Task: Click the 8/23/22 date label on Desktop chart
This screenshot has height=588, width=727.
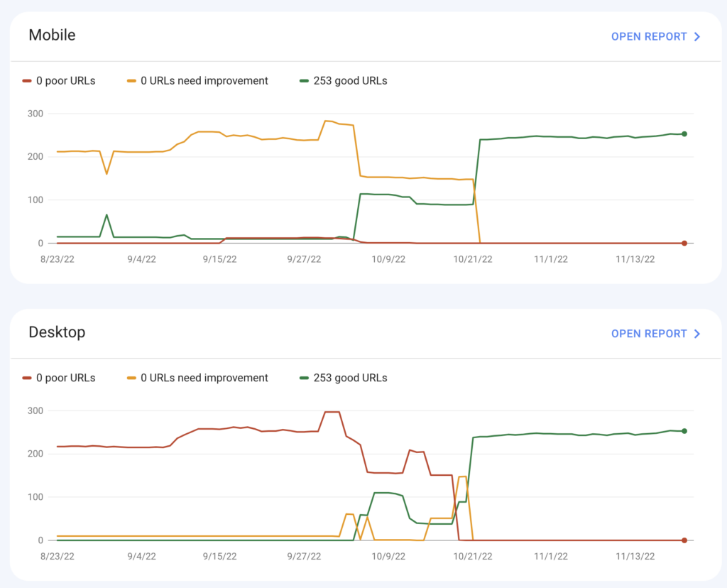Action: 58,557
